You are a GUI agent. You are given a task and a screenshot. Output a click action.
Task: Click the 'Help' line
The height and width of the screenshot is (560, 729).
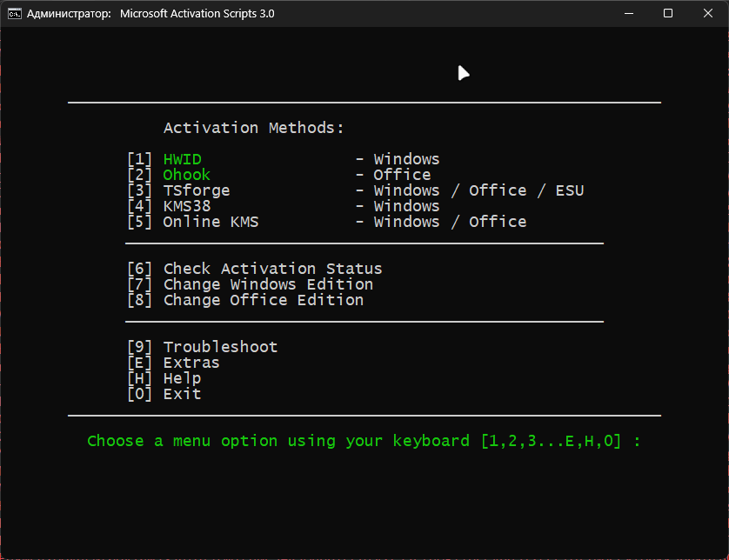183,378
